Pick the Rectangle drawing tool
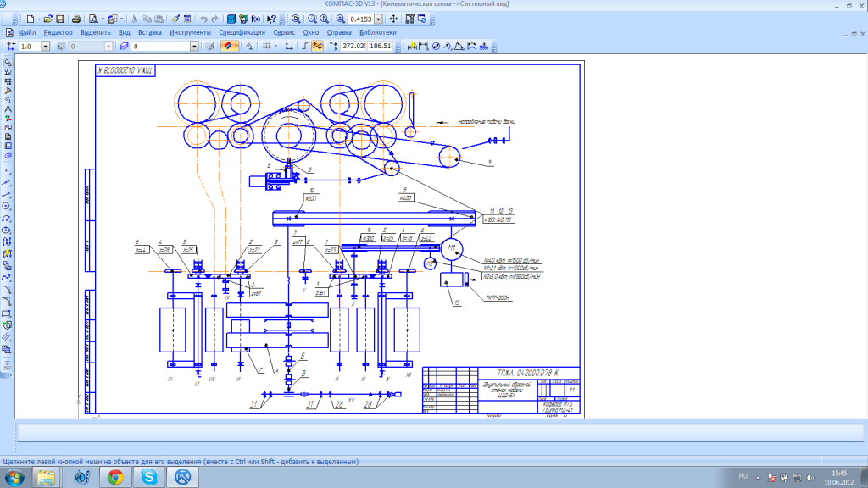Screen dimensions: 868x488 (7, 313)
